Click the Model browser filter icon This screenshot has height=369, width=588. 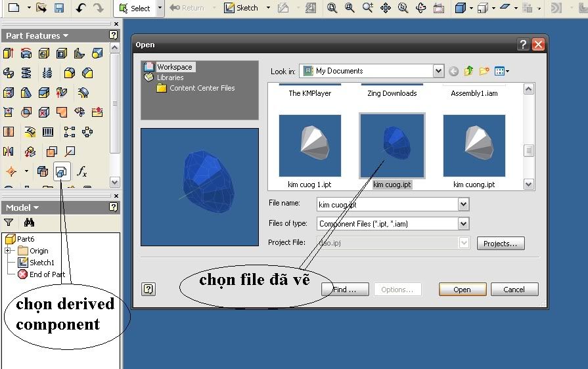click(x=9, y=223)
